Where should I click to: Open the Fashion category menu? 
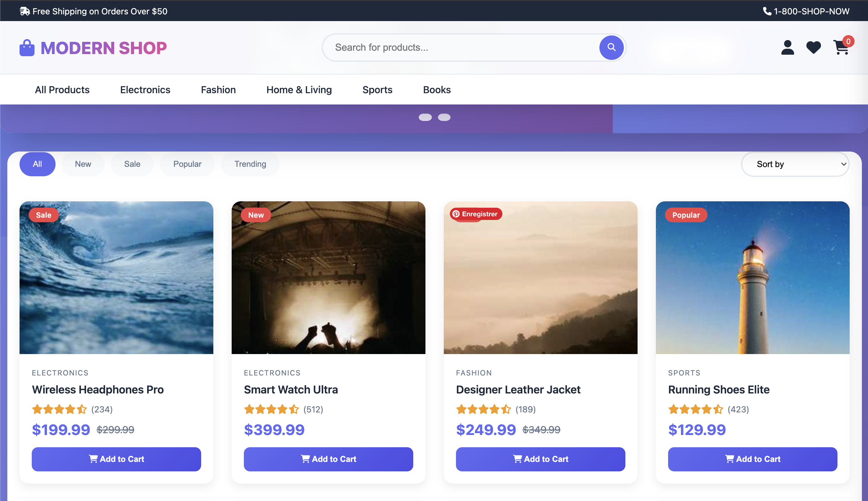coord(218,90)
